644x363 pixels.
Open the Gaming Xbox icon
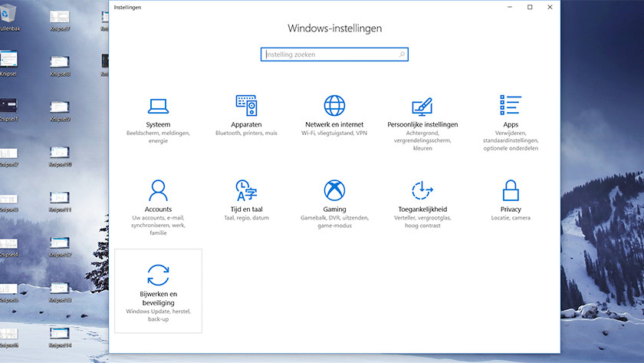coord(334,190)
